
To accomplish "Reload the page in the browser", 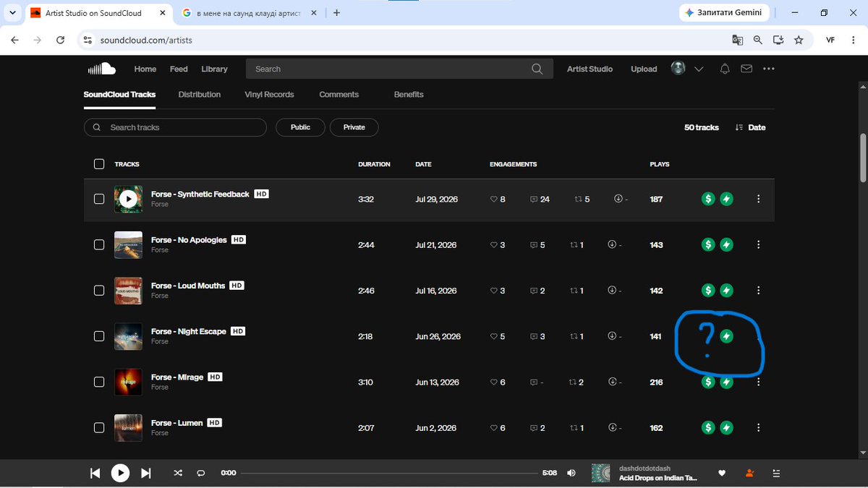I will (x=61, y=40).
